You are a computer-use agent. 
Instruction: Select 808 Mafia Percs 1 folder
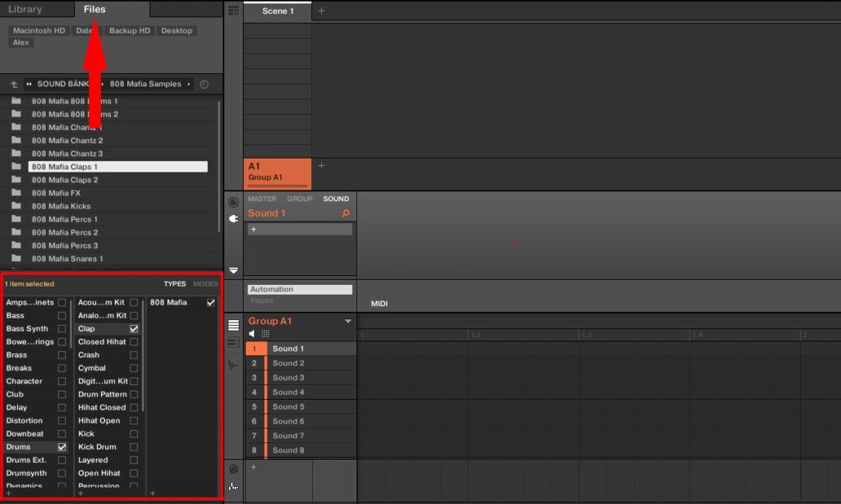point(118,219)
